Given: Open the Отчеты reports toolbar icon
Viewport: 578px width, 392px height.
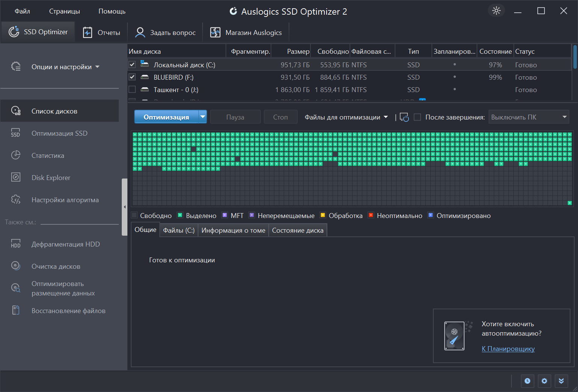Looking at the screenshot, I should 88,32.
